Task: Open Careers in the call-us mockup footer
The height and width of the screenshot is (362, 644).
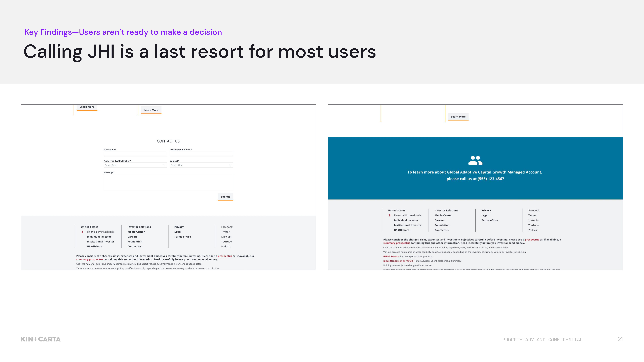Action: coord(439,220)
